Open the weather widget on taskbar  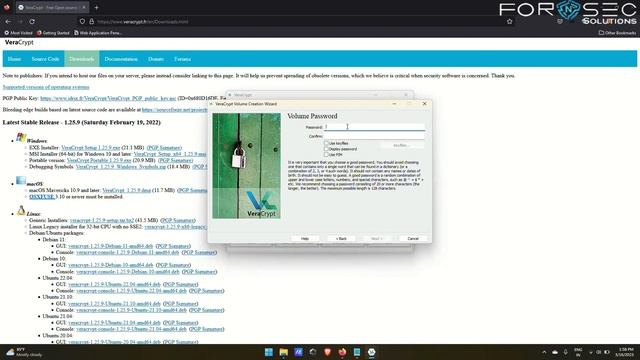click(24, 352)
